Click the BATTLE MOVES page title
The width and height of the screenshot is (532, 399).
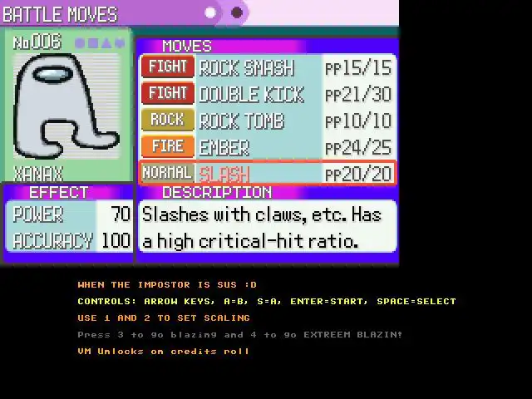click(x=60, y=14)
